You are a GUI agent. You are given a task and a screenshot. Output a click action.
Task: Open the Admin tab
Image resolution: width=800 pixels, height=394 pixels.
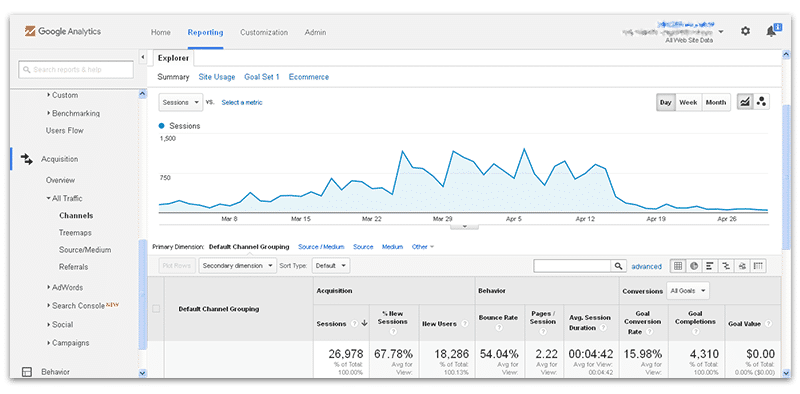(315, 32)
